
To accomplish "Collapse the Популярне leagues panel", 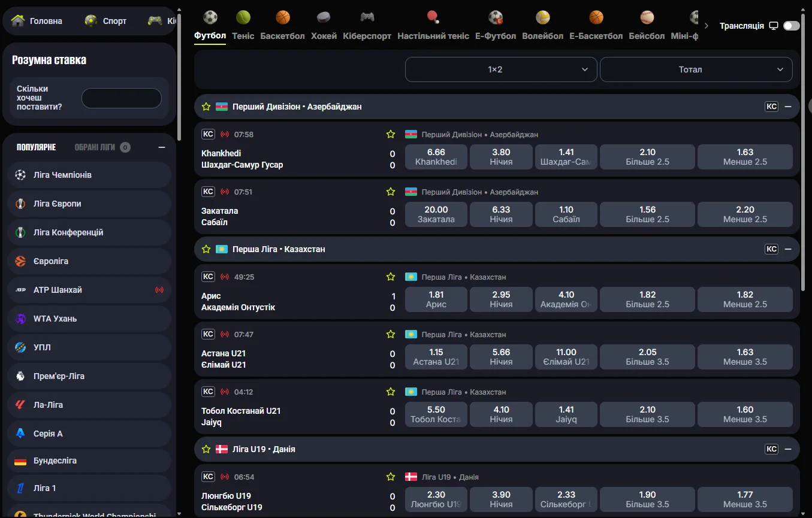I will click(162, 147).
